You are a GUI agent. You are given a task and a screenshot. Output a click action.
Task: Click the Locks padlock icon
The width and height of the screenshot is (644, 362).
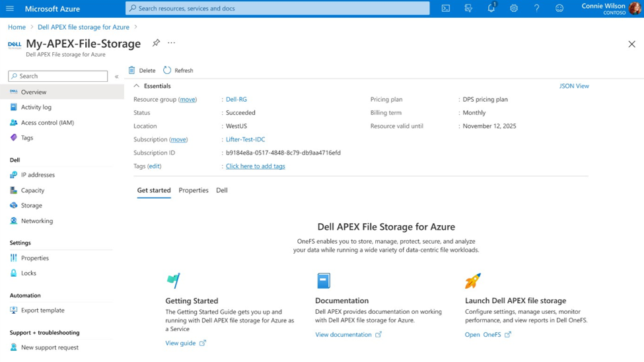click(x=14, y=273)
